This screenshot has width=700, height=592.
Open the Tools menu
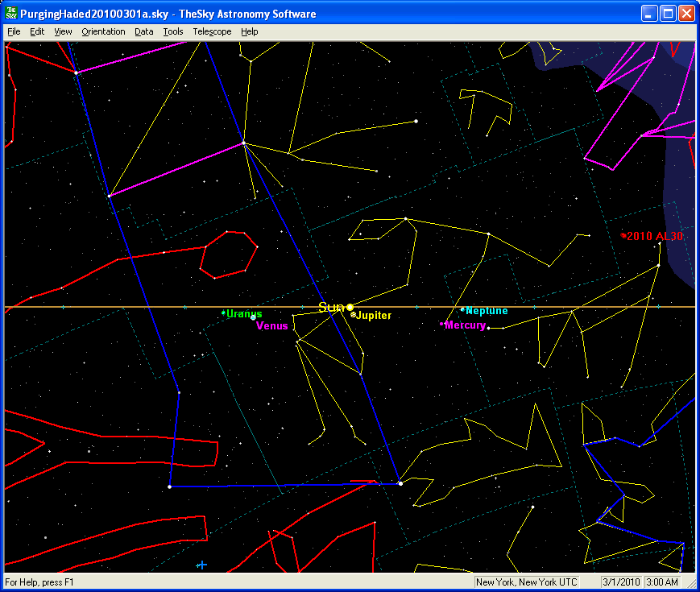(172, 32)
